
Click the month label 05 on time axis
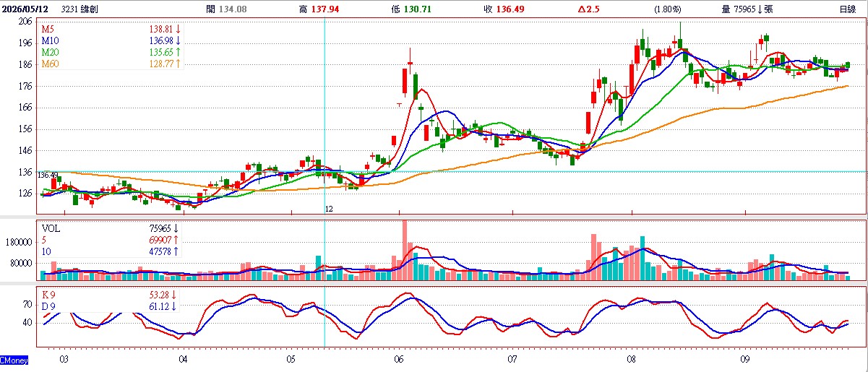pos(291,359)
